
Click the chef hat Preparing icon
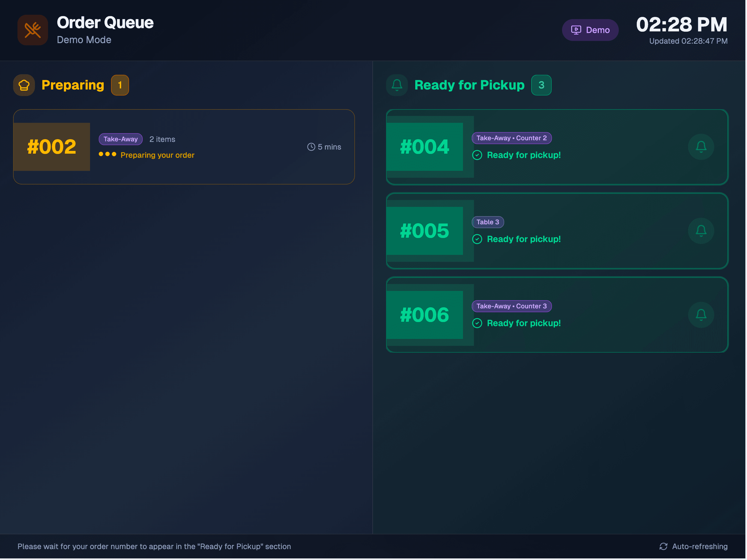24,85
